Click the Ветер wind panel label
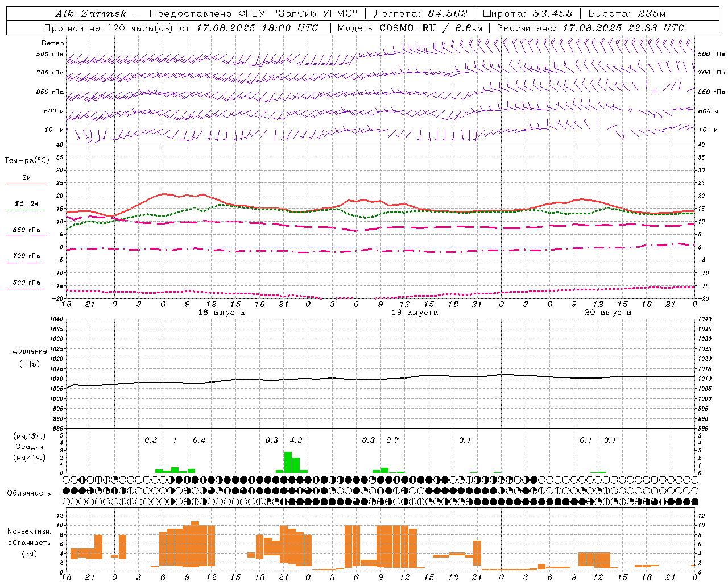The width and height of the screenshot is (728, 582). pyautogui.click(x=52, y=43)
